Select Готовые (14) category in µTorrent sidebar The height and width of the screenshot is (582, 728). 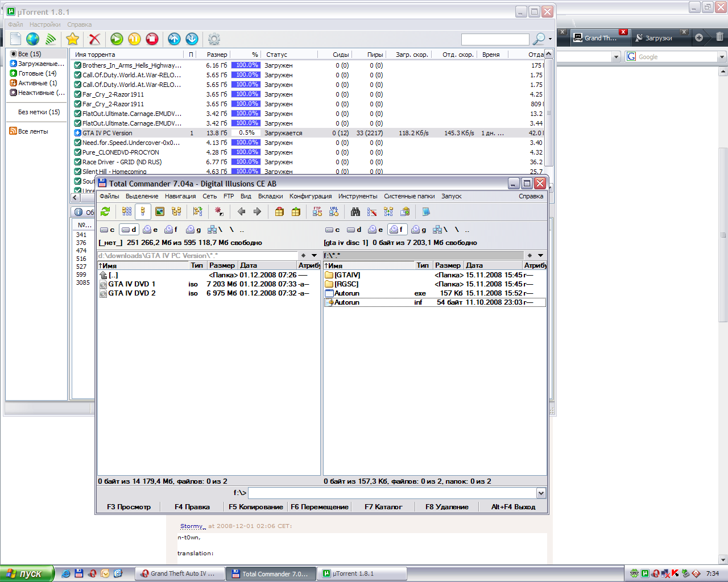37,73
